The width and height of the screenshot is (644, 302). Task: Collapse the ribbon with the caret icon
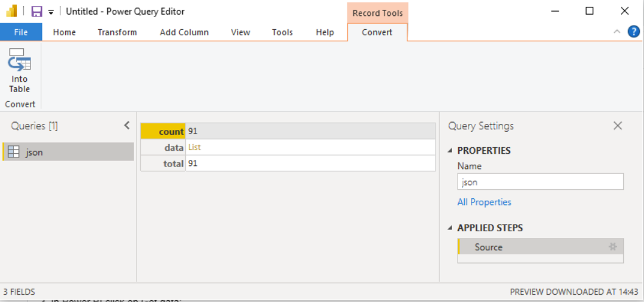617,32
